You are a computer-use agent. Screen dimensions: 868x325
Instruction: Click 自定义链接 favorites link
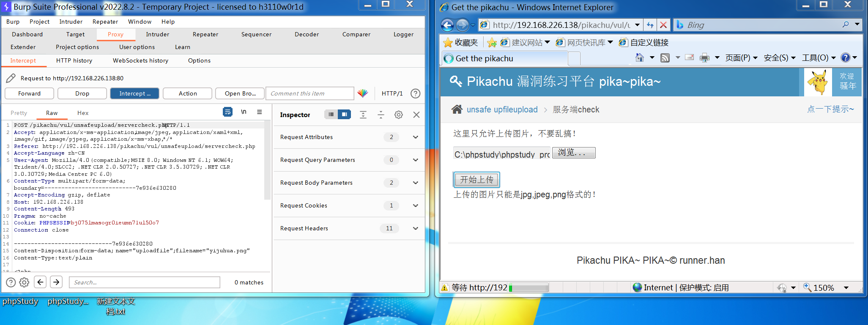coord(644,42)
